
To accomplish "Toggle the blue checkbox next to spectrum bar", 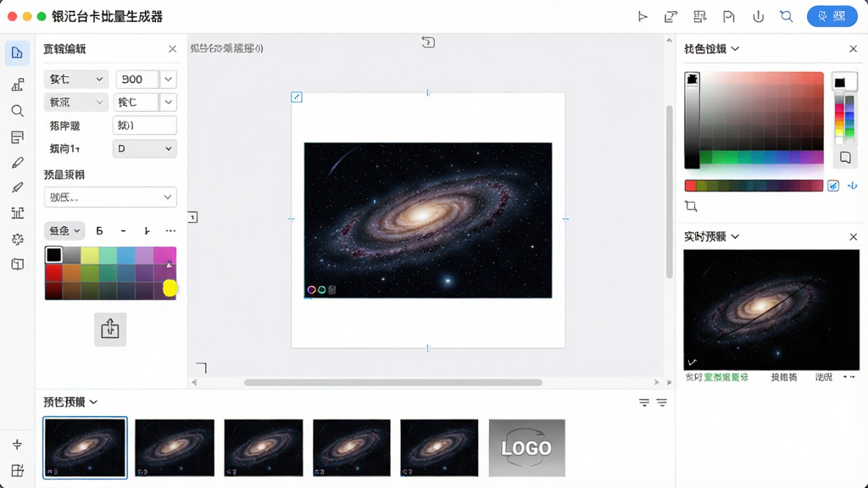I will pyautogui.click(x=833, y=186).
